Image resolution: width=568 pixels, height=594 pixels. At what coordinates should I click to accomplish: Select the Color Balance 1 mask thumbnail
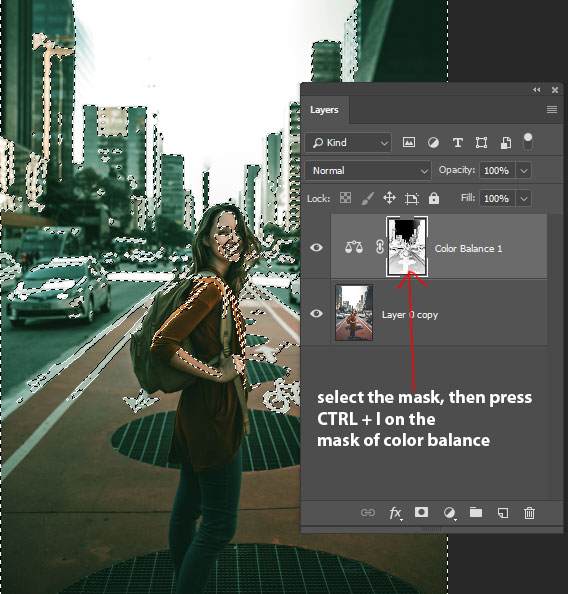point(407,246)
